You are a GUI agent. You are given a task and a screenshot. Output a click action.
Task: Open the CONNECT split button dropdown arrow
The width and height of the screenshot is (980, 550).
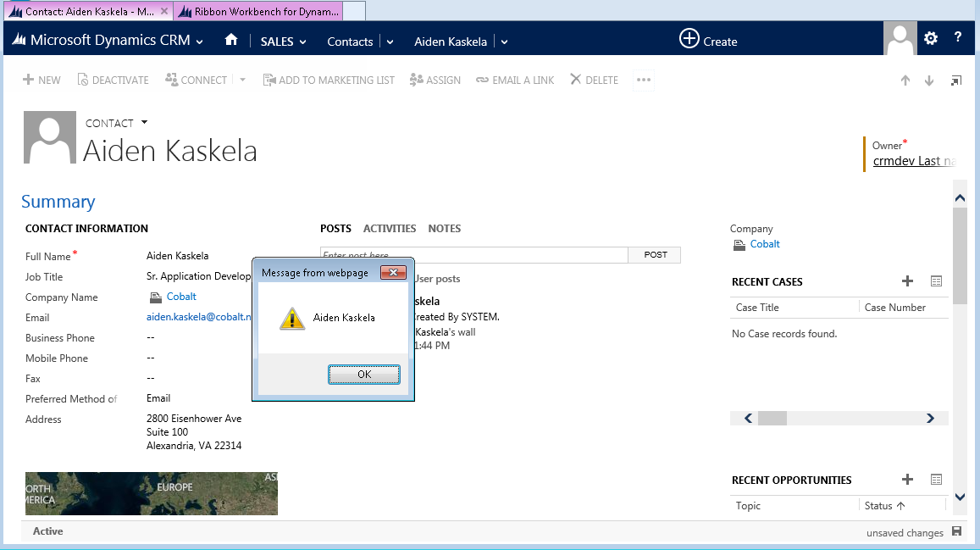point(242,80)
